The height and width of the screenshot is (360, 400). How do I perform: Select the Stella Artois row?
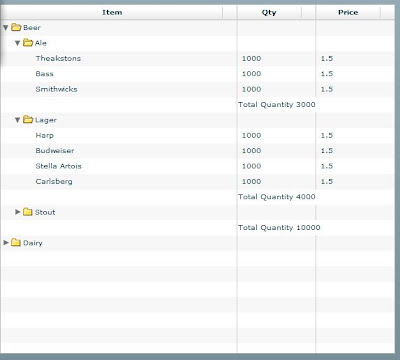point(198,166)
